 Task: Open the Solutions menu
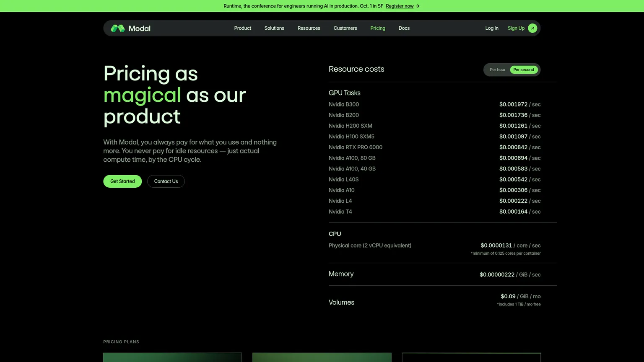(x=274, y=28)
